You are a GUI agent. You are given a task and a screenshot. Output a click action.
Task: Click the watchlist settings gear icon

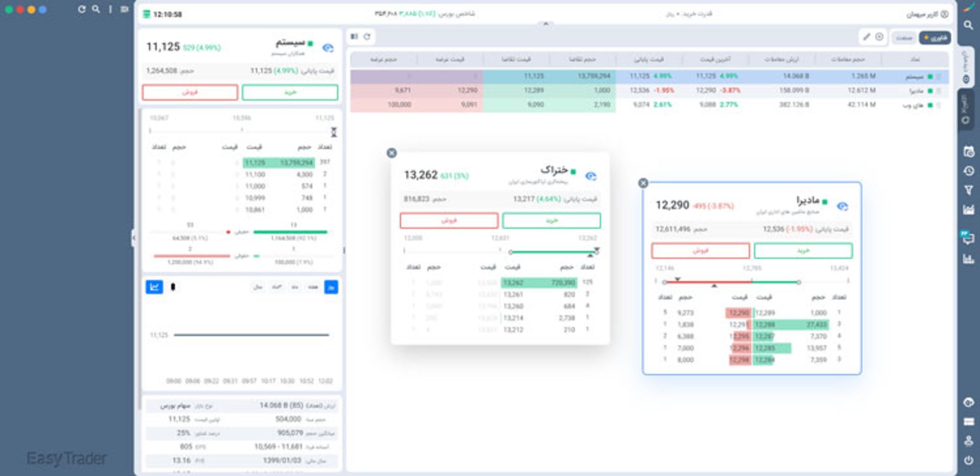pos(879,37)
